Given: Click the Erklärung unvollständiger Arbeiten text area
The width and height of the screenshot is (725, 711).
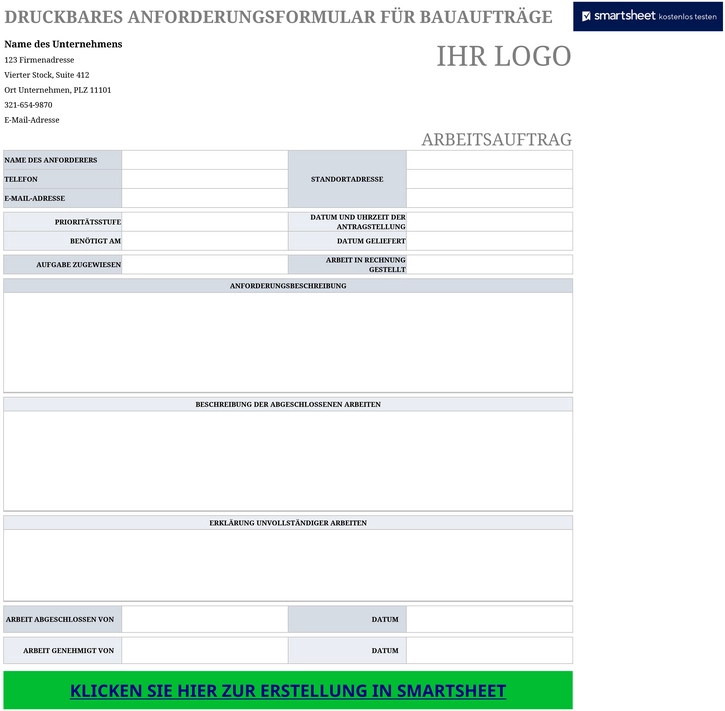Looking at the screenshot, I should click(288, 565).
